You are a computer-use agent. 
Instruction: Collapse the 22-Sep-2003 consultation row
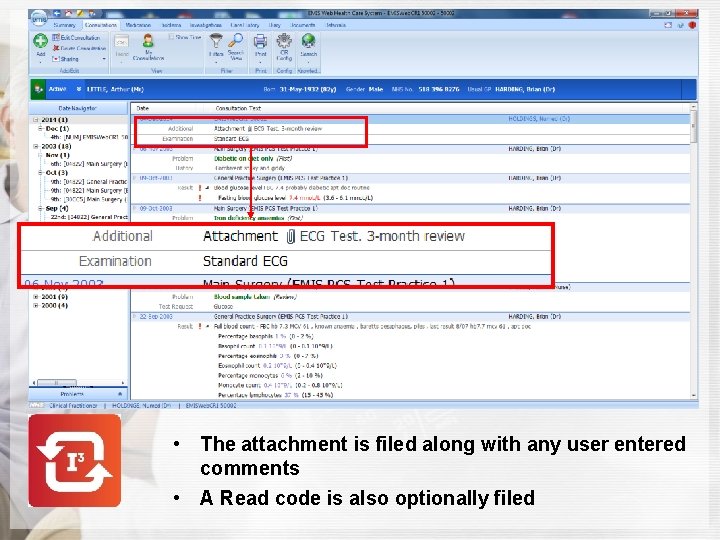(135, 317)
